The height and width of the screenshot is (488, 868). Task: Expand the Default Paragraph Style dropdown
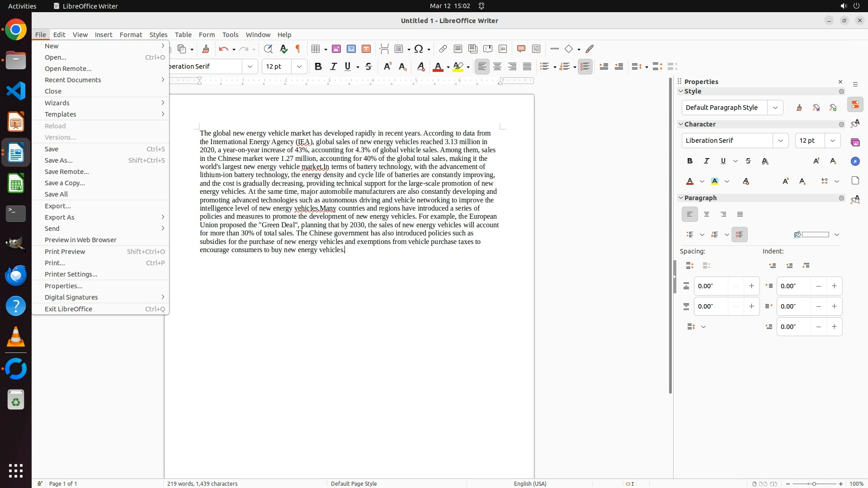[775, 108]
